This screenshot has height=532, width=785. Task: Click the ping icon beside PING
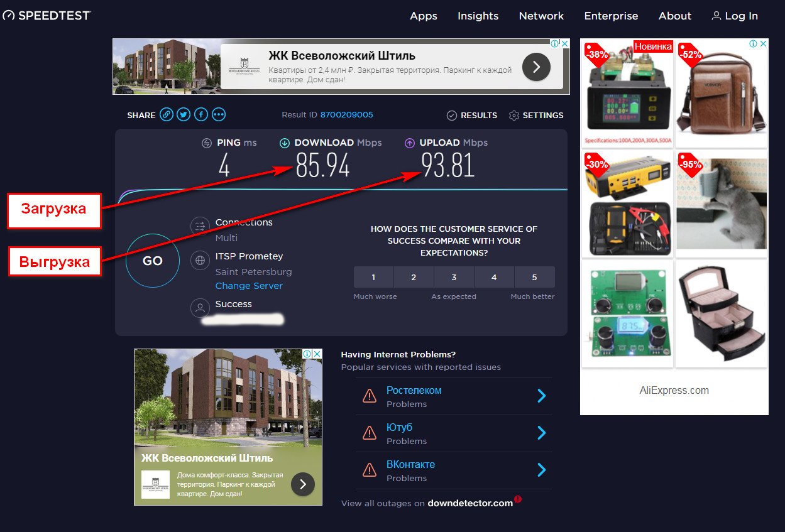[x=206, y=143]
